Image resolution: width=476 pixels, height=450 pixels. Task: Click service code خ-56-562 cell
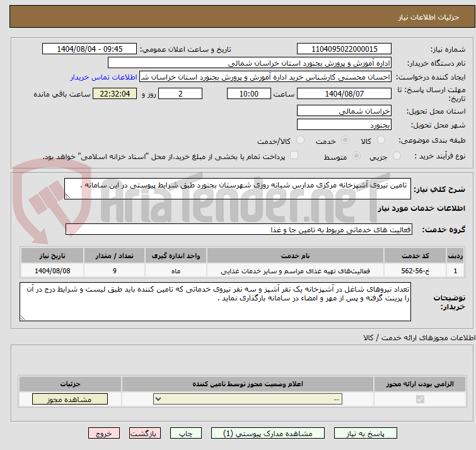[415, 271]
